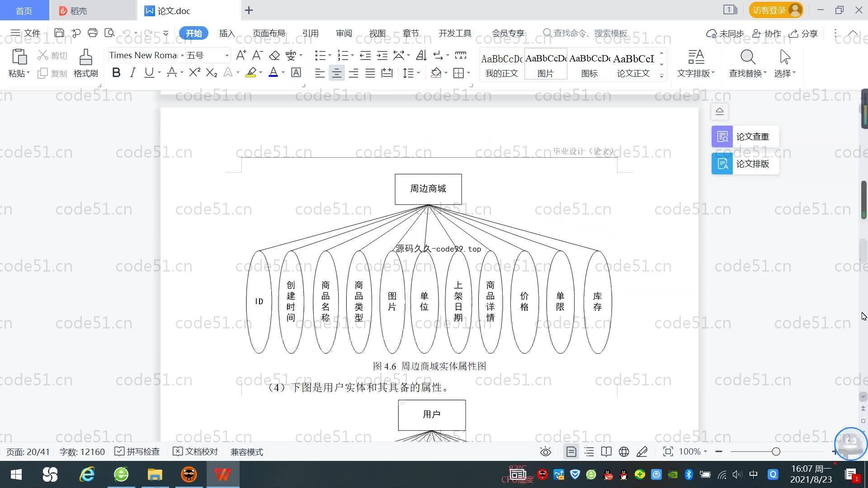Open the font size dropdown
This screenshot has height=488, width=868.
point(227,56)
